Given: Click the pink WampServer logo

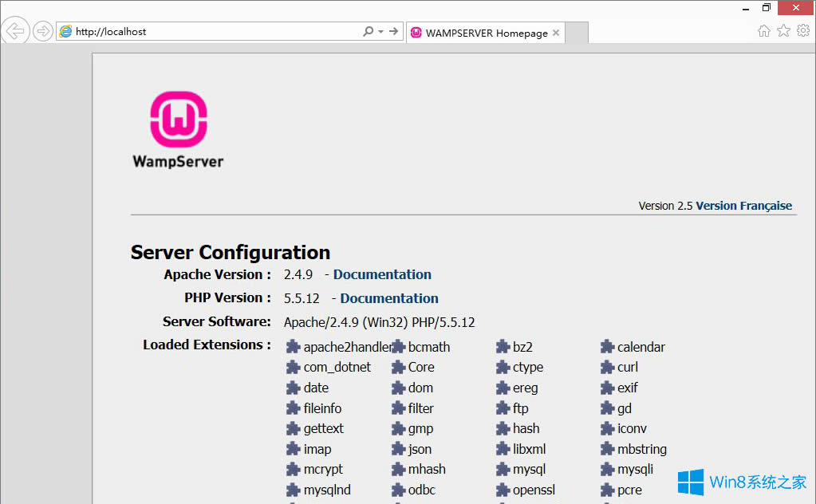Looking at the screenshot, I should coord(178,120).
